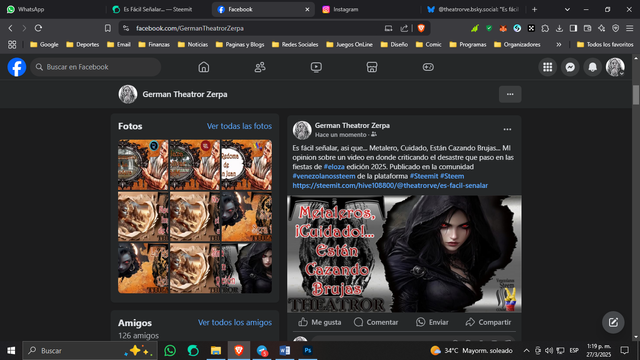Open File Explorer from the taskbar

coord(216,351)
